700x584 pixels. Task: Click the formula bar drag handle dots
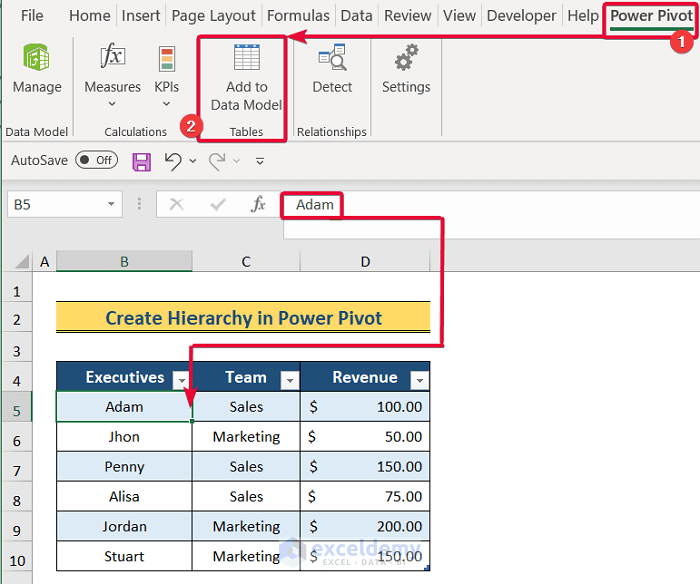point(139,204)
